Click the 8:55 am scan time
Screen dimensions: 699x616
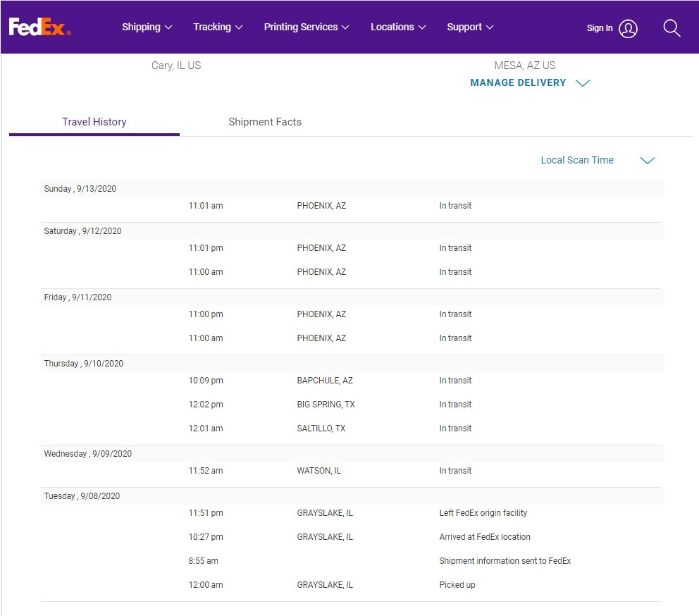(x=203, y=561)
